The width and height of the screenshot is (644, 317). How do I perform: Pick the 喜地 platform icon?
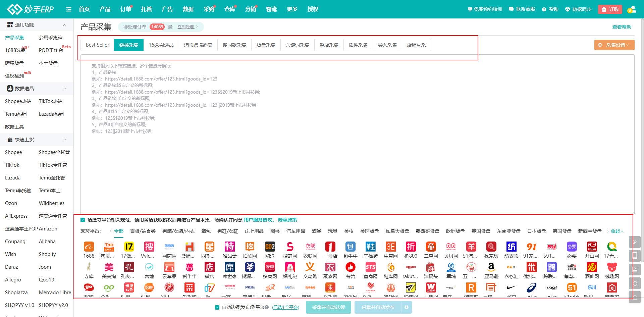pyautogui.click(x=149, y=267)
